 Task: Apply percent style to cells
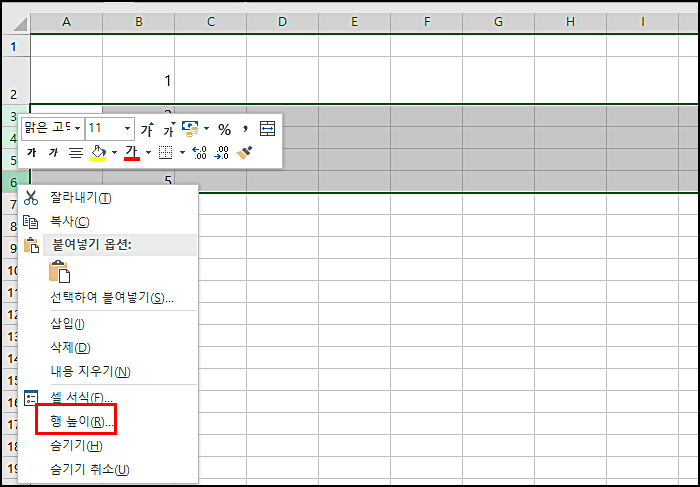click(x=225, y=129)
